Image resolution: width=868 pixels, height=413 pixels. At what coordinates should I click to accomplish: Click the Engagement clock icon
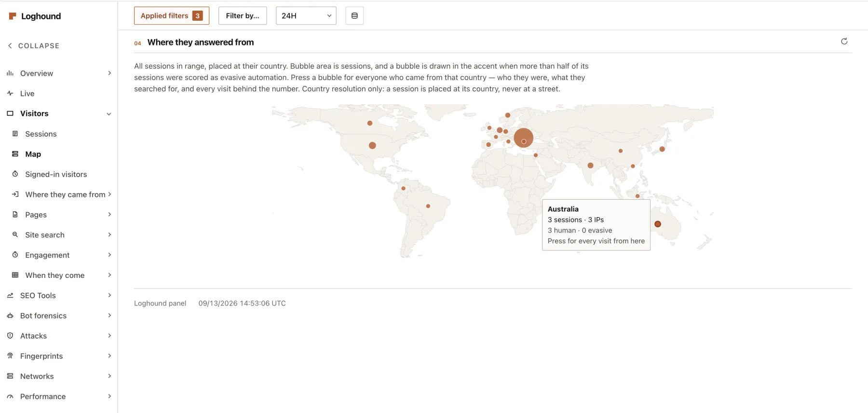15,255
